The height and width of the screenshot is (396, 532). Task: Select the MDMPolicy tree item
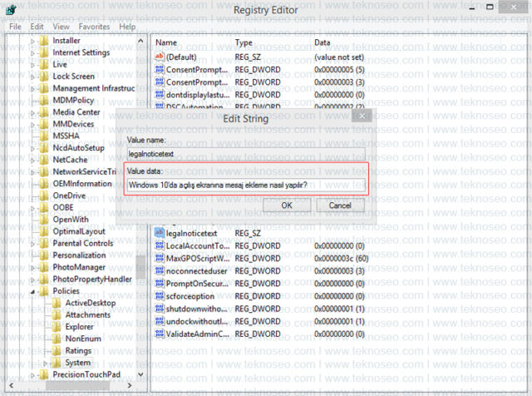tap(73, 100)
